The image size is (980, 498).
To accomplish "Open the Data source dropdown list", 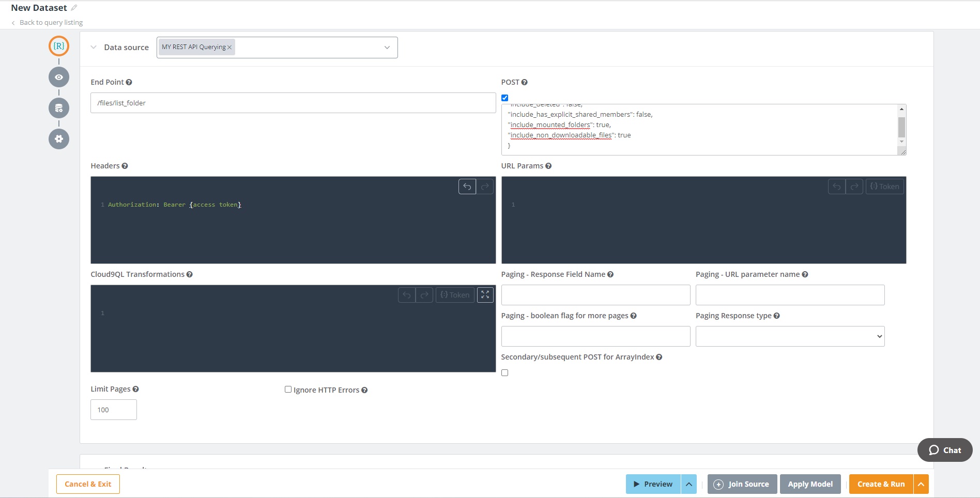I will point(387,48).
